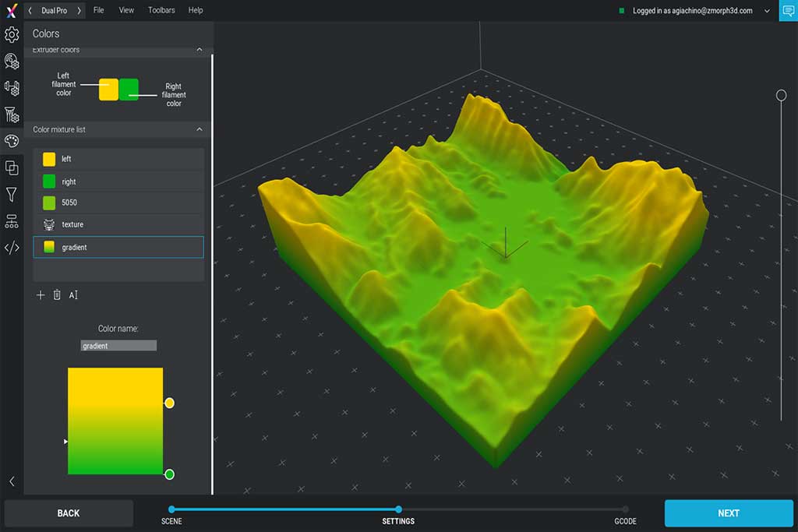Screen dimensions: 798x532
Task: Collapse the Color mixture list section
Action: [x=199, y=129]
